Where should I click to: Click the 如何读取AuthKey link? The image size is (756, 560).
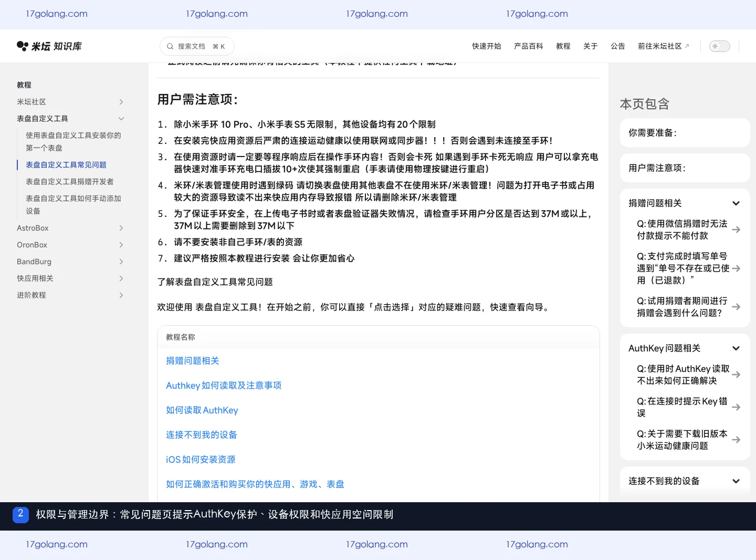point(202,410)
